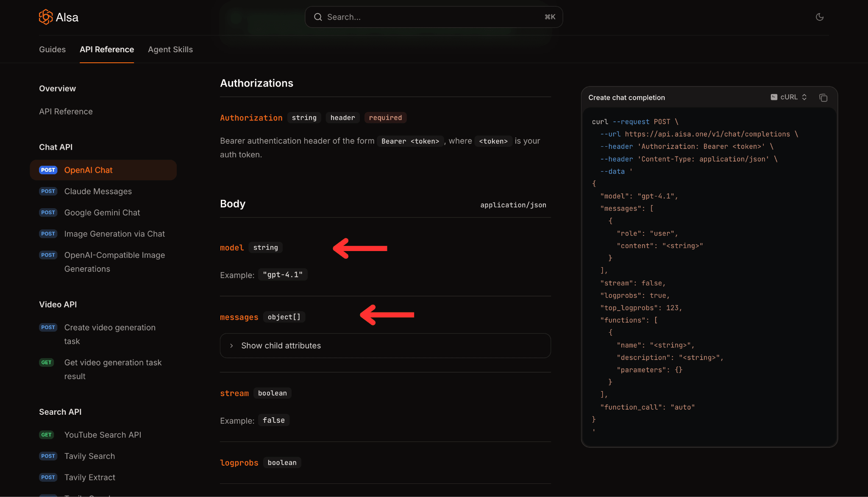Click the terminal icon beside cURL

(774, 97)
